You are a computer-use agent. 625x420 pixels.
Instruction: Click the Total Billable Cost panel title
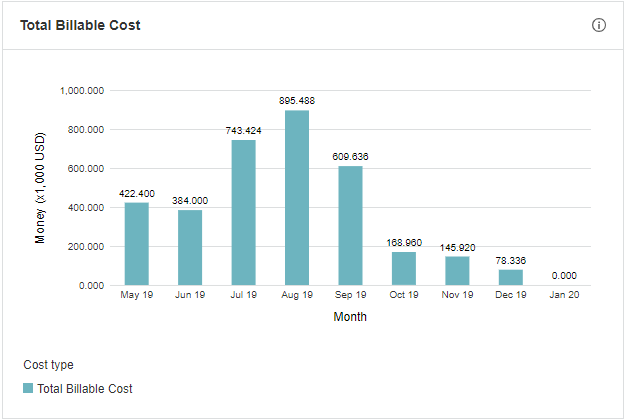pos(80,25)
